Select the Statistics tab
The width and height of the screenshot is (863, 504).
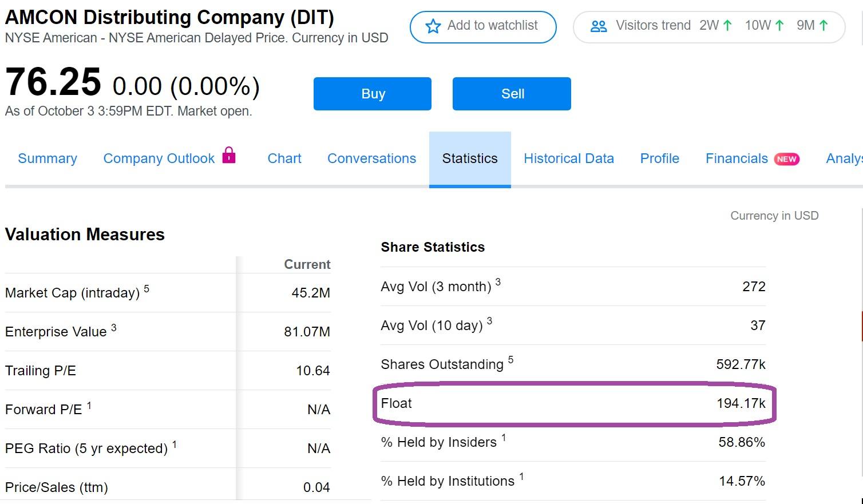click(x=470, y=159)
